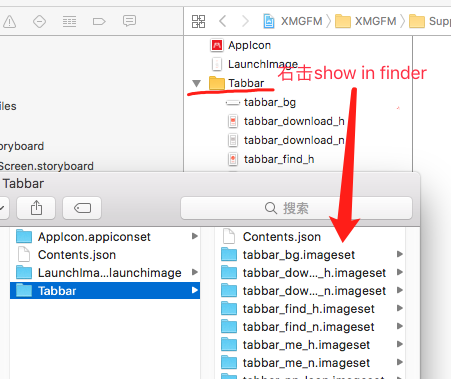Open the debug navigator list icon
Screen dimensions: 451x379
(x=69, y=22)
